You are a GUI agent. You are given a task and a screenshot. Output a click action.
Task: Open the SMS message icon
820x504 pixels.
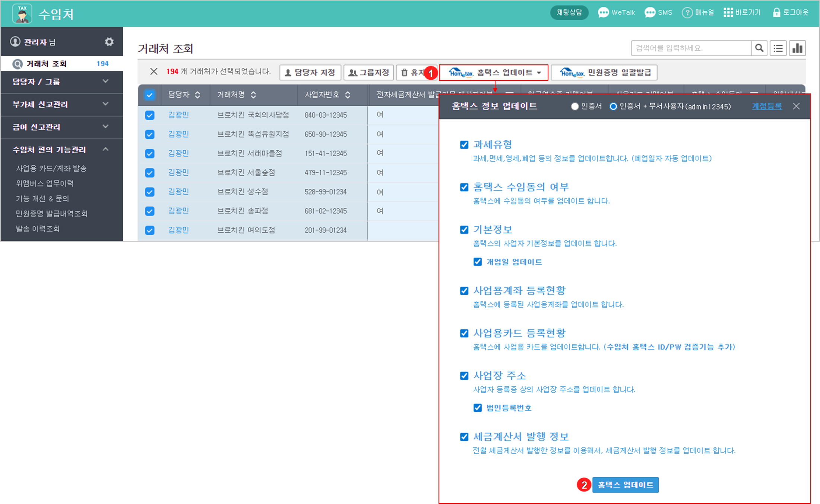coord(650,13)
